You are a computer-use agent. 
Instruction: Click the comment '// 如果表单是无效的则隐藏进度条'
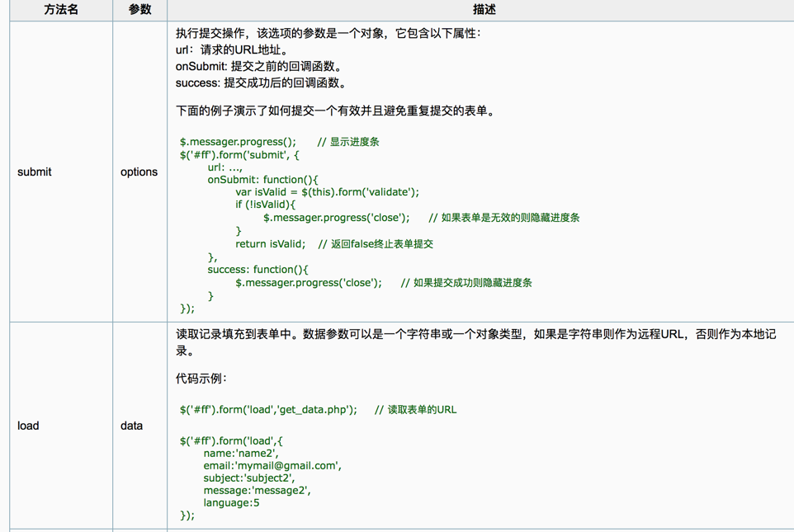tap(504, 218)
